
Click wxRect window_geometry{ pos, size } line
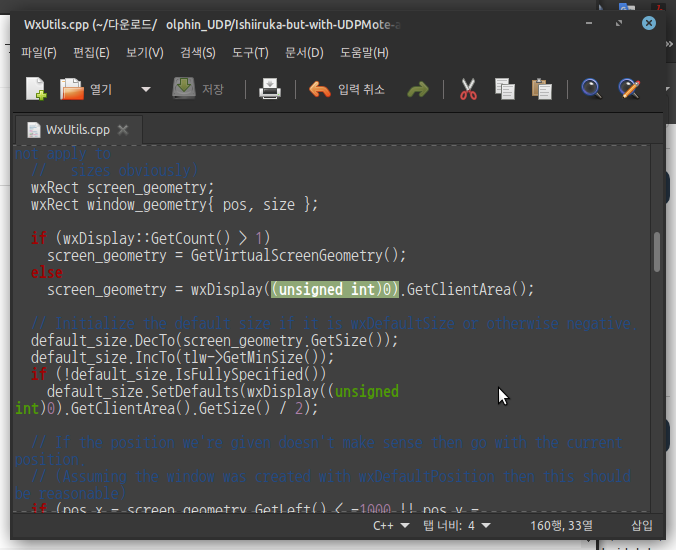(x=174, y=204)
